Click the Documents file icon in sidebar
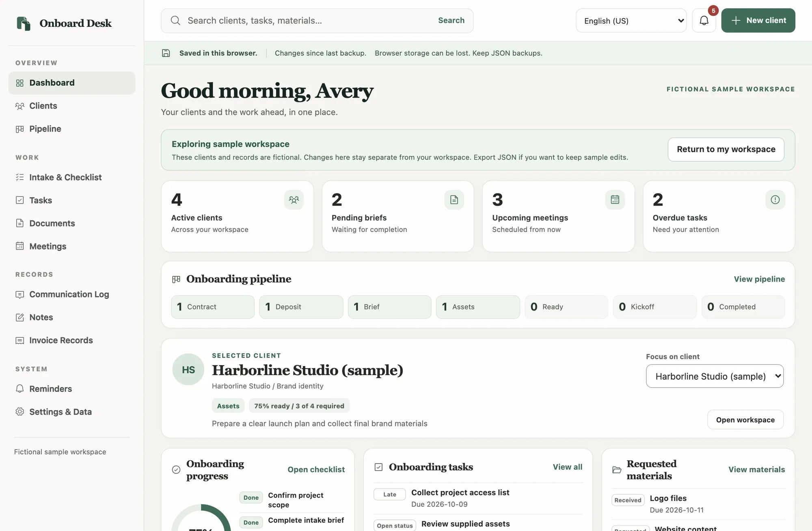 coord(20,223)
